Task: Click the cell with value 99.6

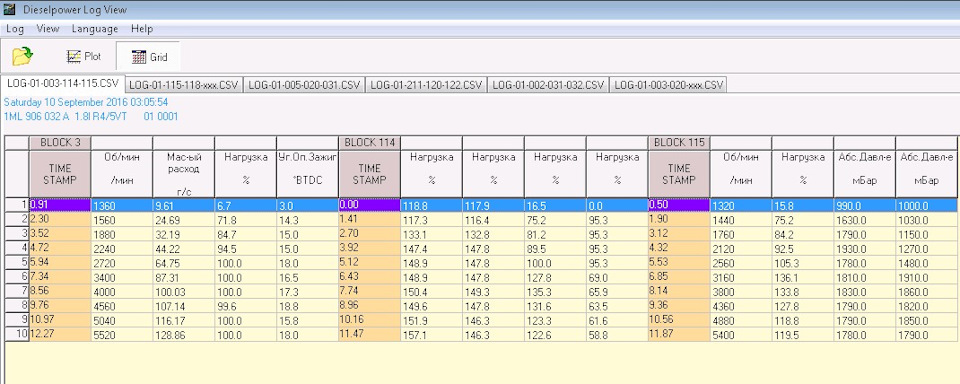Action: tap(246, 306)
